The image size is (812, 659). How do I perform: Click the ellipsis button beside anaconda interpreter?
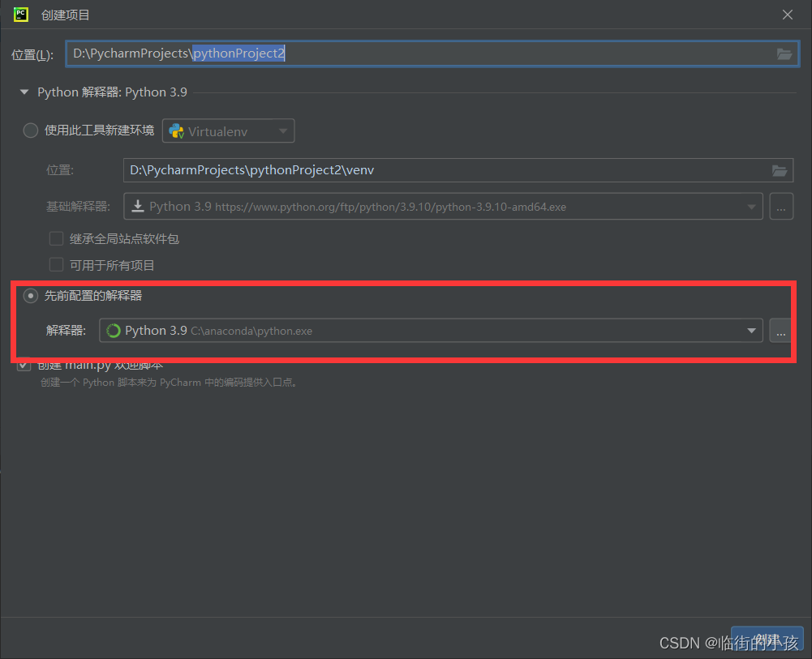tap(780, 331)
